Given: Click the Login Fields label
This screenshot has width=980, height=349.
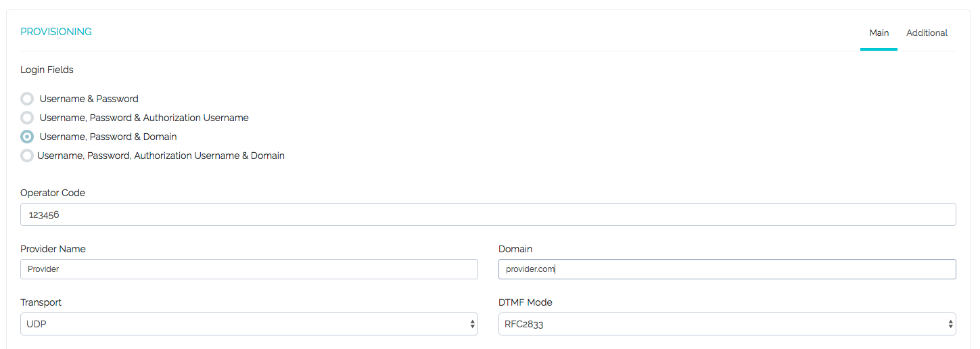Looking at the screenshot, I should [x=47, y=70].
